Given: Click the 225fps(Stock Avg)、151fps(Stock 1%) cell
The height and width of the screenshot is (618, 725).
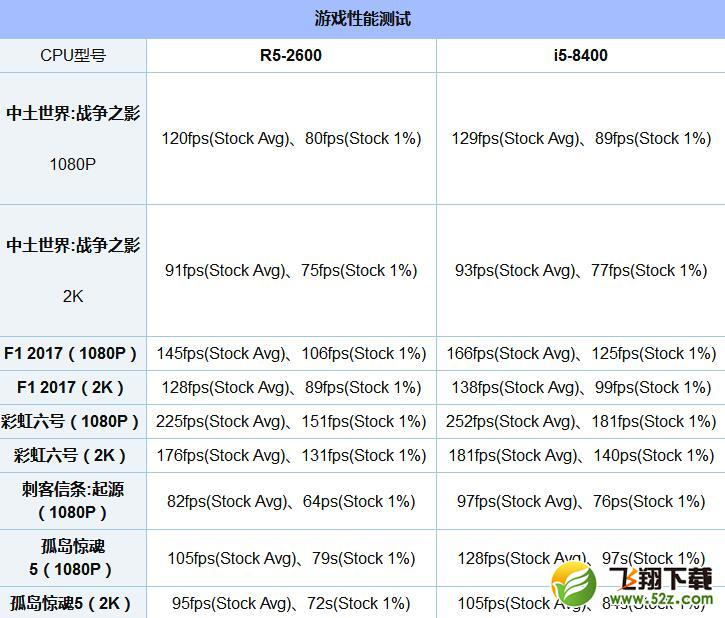Looking at the screenshot, I should (291, 422).
